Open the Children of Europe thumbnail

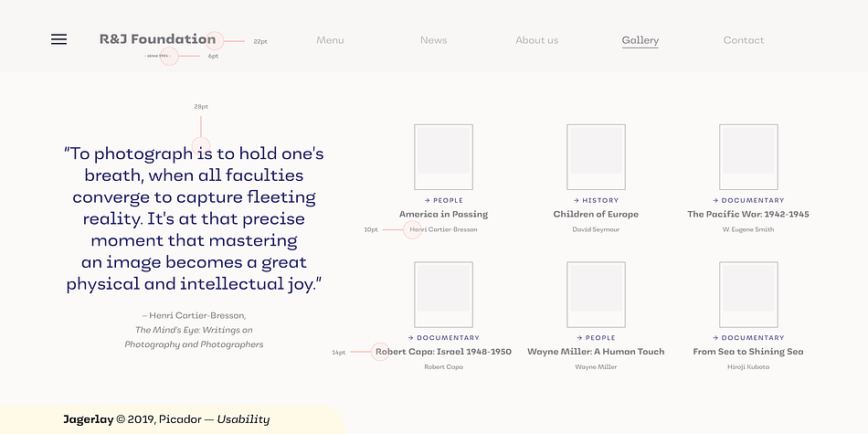coord(597,157)
